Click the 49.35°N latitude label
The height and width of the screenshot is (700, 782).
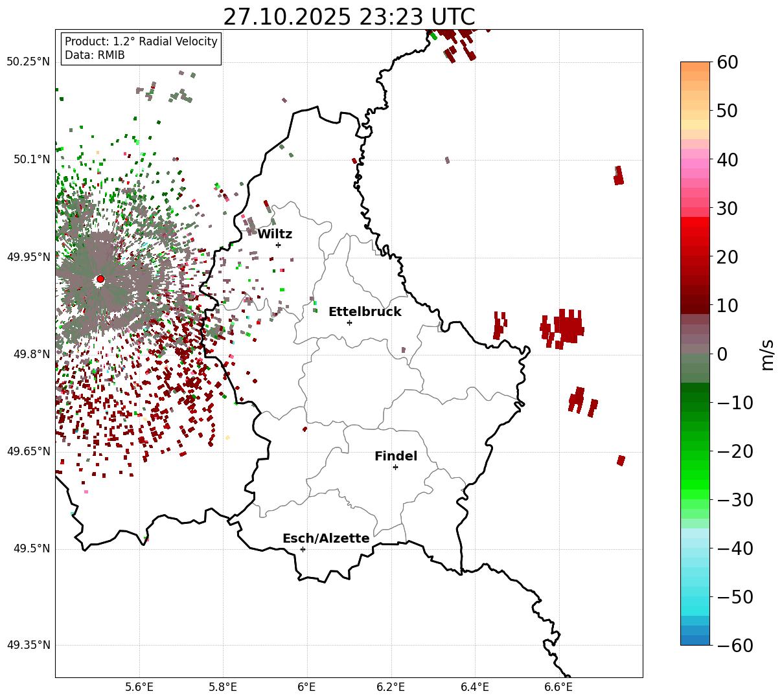28,645
